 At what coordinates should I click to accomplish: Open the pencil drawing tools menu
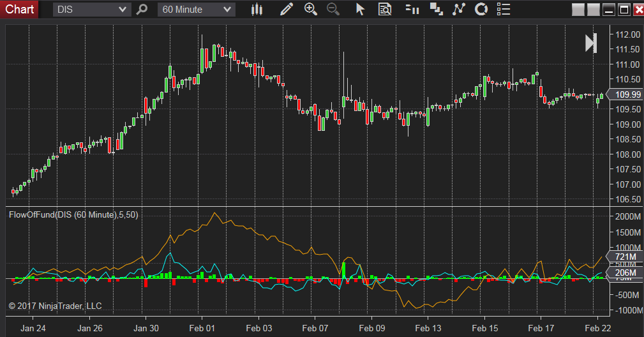[x=287, y=9]
